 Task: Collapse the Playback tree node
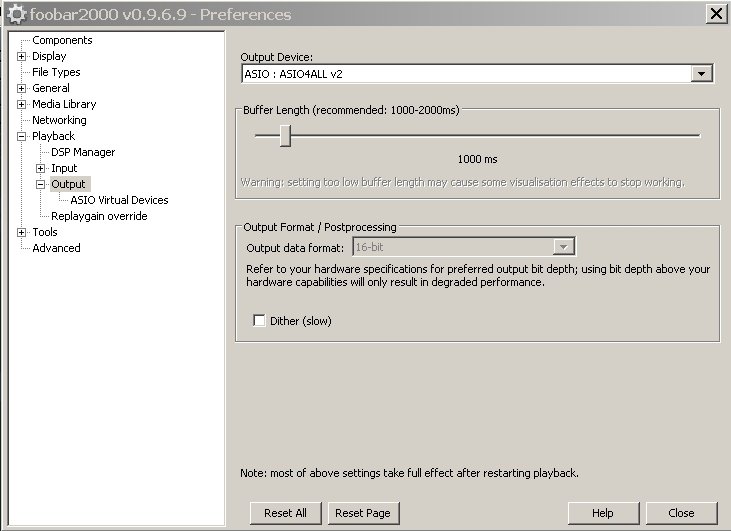coord(21,137)
